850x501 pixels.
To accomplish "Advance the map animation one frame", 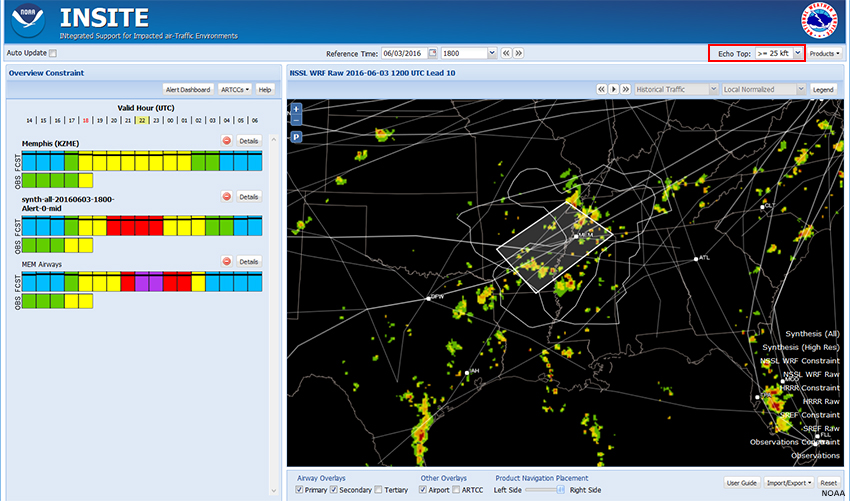I will point(626,89).
